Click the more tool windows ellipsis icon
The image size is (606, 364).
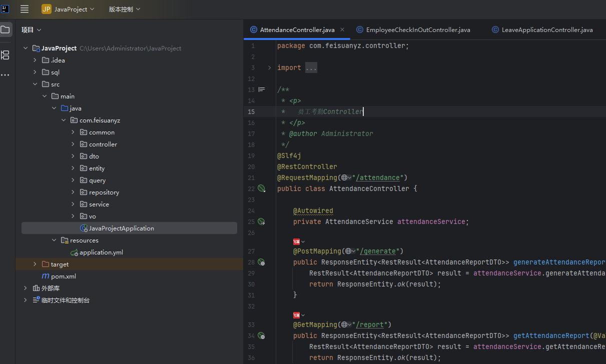point(5,75)
